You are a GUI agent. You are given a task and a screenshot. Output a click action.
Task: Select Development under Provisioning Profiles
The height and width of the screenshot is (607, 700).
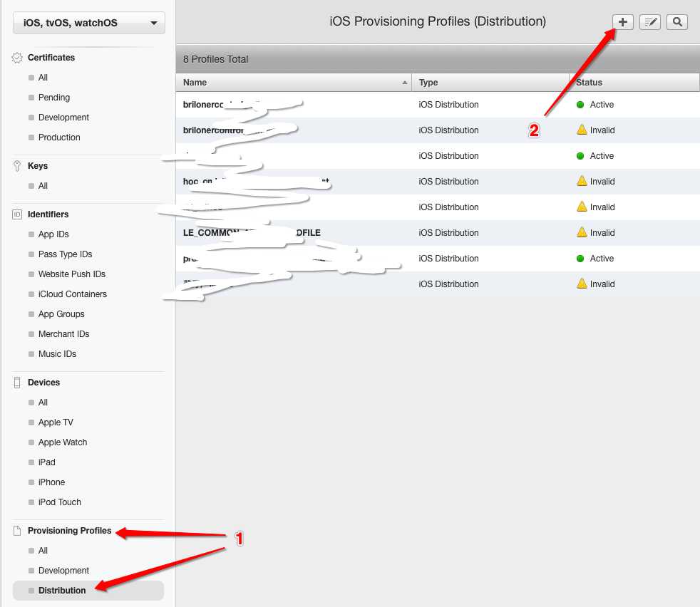click(63, 571)
